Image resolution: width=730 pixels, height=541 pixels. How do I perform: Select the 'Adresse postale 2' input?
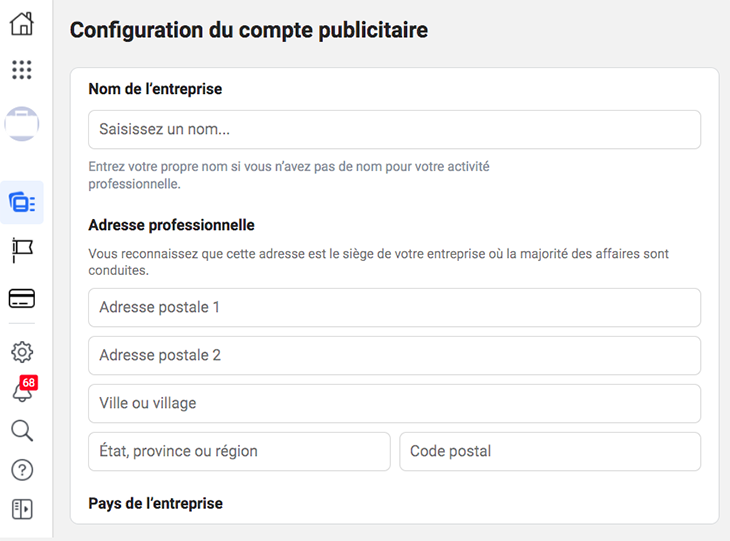tap(394, 356)
